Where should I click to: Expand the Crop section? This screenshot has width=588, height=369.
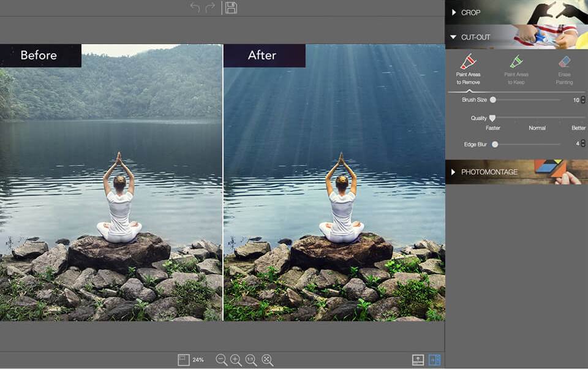tap(516, 12)
